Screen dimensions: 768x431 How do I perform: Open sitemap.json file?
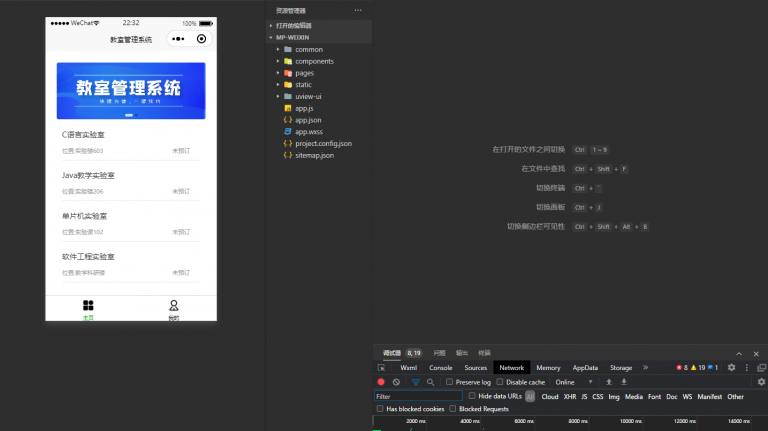(314, 155)
